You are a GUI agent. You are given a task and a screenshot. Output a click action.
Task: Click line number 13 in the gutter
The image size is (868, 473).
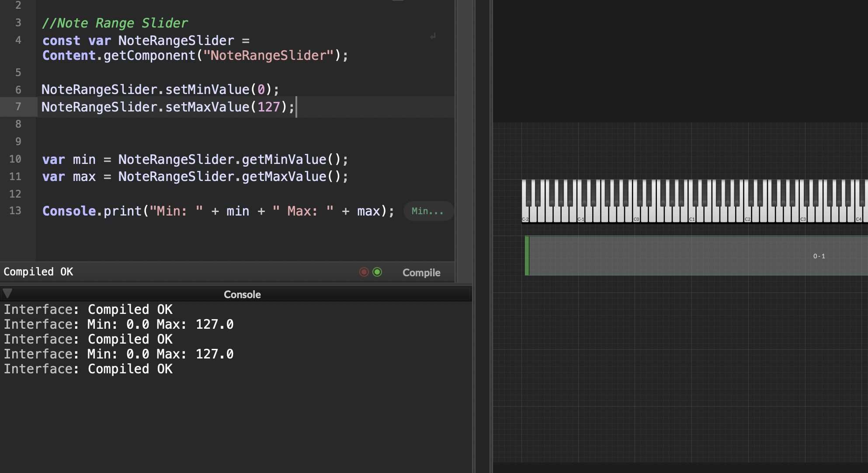click(x=15, y=211)
